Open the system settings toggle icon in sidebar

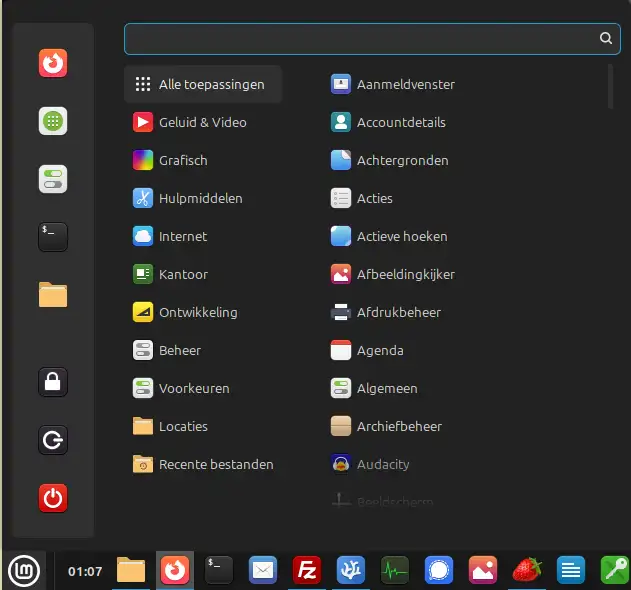pyautogui.click(x=53, y=179)
